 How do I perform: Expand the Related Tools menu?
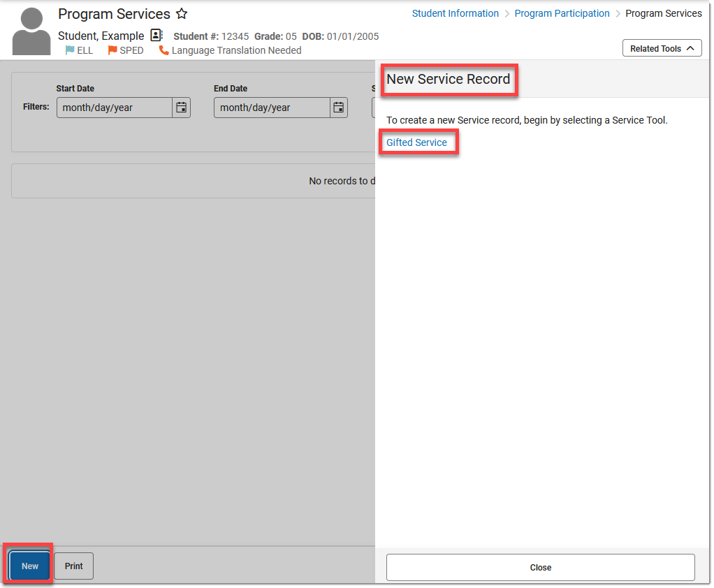(x=662, y=48)
